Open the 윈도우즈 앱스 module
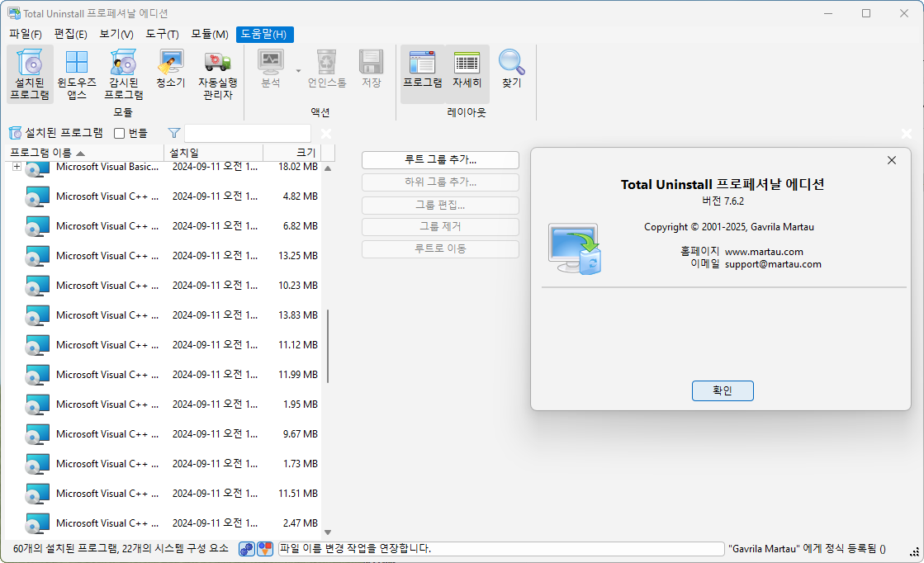This screenshot has height=563, width=924. (x=77, y=75)
